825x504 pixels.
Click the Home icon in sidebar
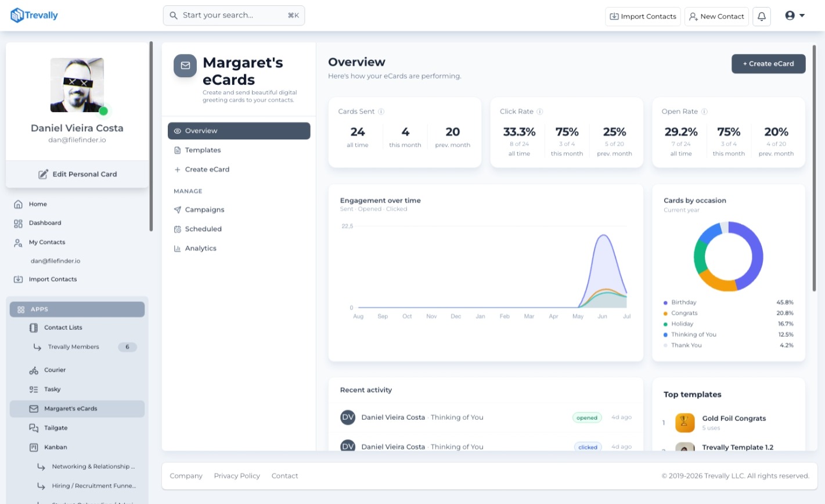[x=18, y=204]
